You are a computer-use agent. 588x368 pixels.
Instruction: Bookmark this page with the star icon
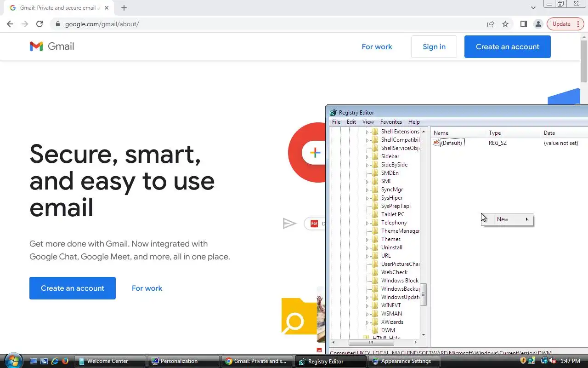coord(505,24)
